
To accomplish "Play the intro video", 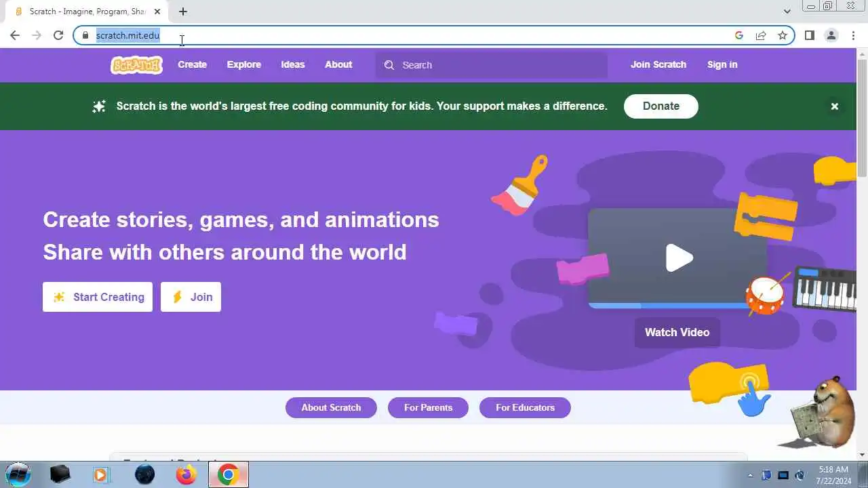I will (678, 258).
